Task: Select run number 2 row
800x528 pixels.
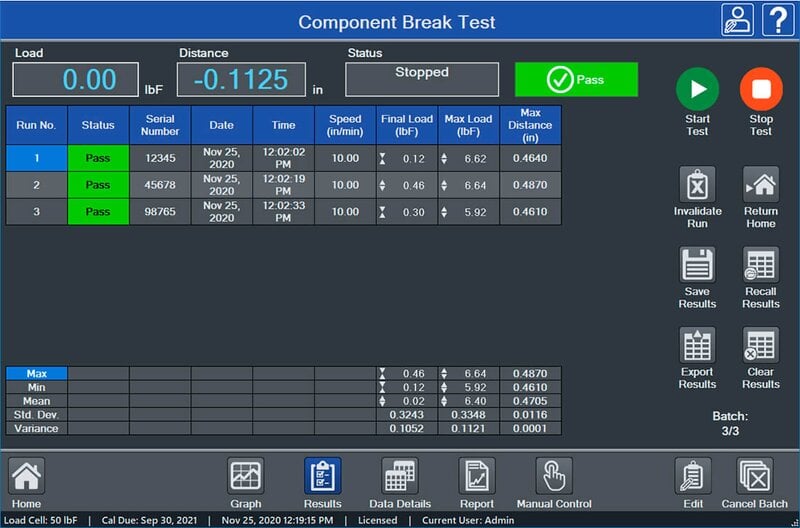Action: pos(284,185)
